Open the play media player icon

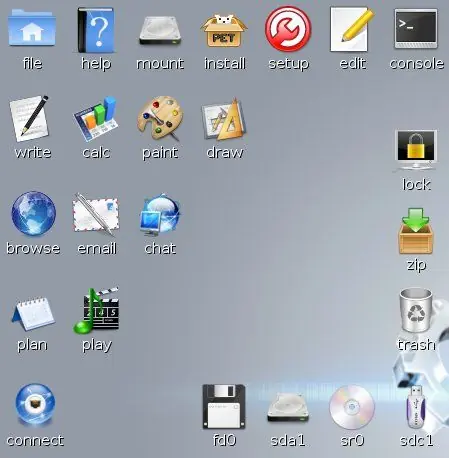point(96,310)
